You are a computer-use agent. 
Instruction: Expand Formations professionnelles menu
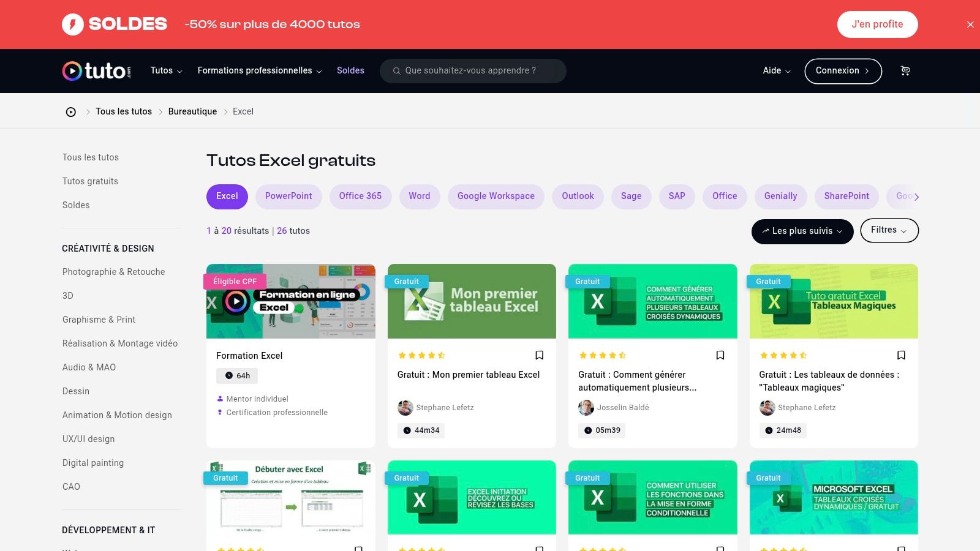click(260, 71)
